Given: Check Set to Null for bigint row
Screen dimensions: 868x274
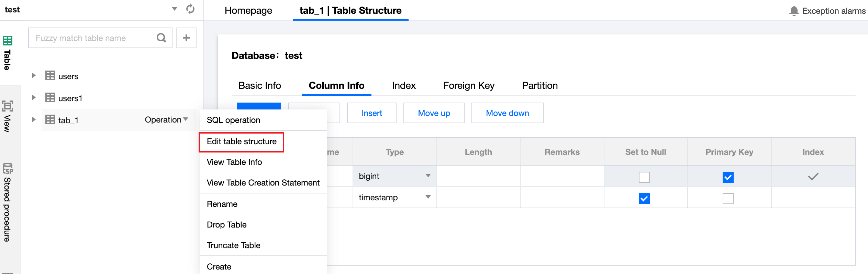Looking at the screenshot, I should pyautogui.click(x=644, y=177).
